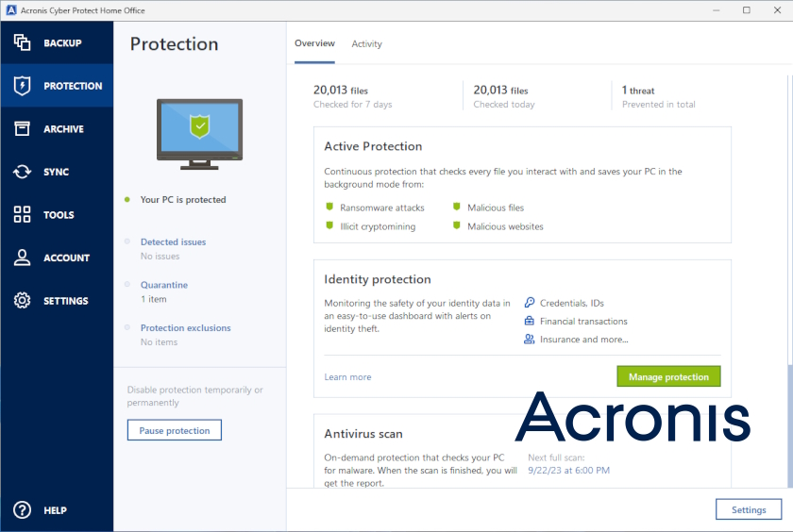
Task: Click the Illicit cryptomining shield icon
Action: [329, 225]
